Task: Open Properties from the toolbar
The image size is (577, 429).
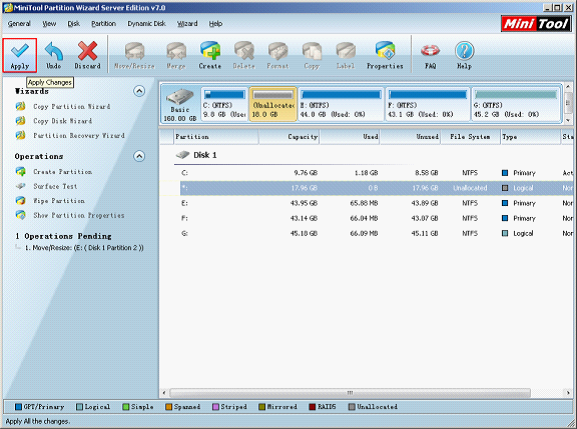Action: pyautogui.click(x=385, y=55)
